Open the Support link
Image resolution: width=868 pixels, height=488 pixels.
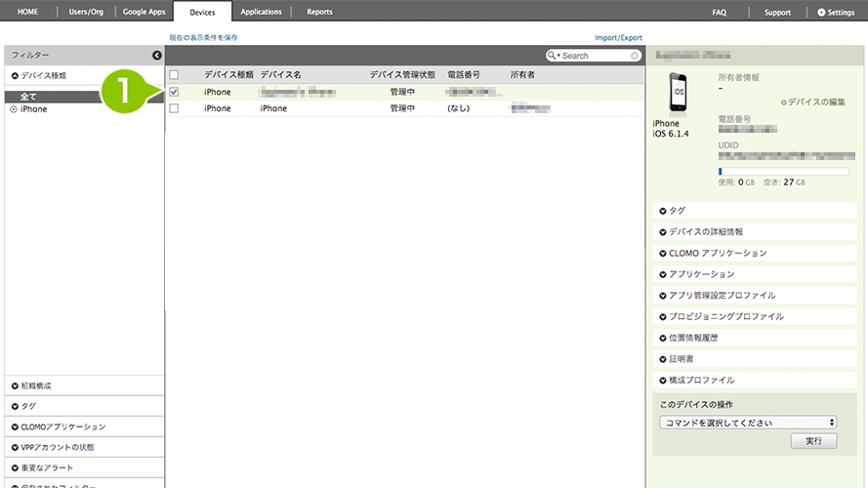pos(777,12)
